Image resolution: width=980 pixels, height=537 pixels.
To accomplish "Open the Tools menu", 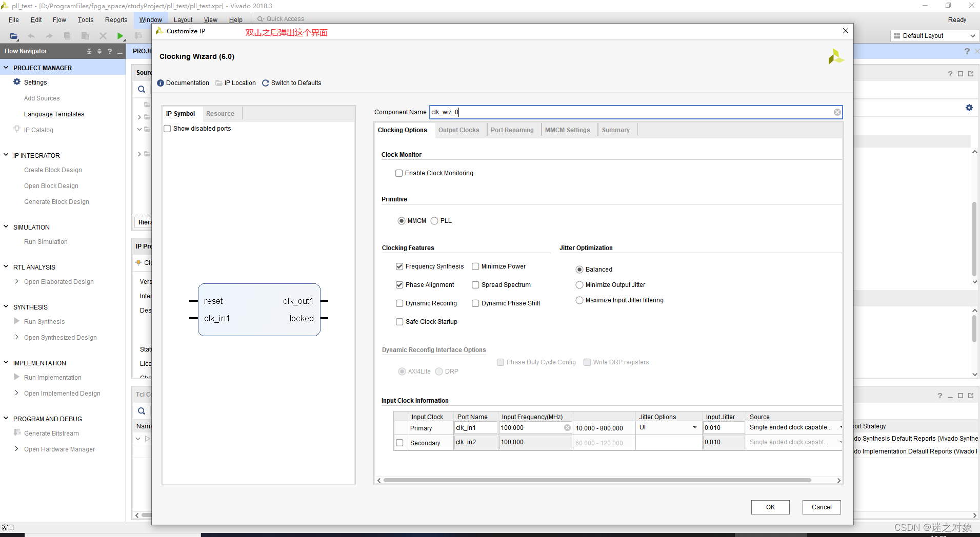I will [86, 20].
